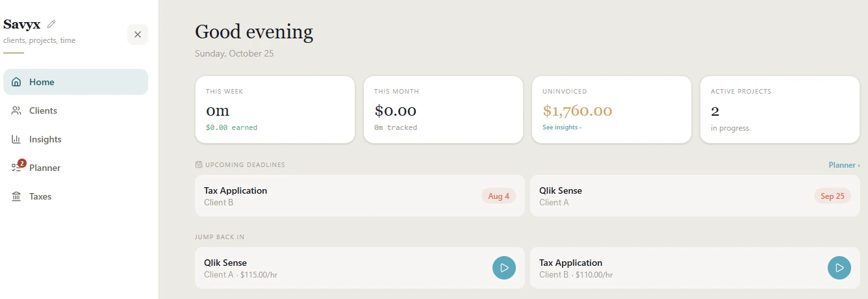
Task: Go to the Taxes section
Action: point(75,196)
